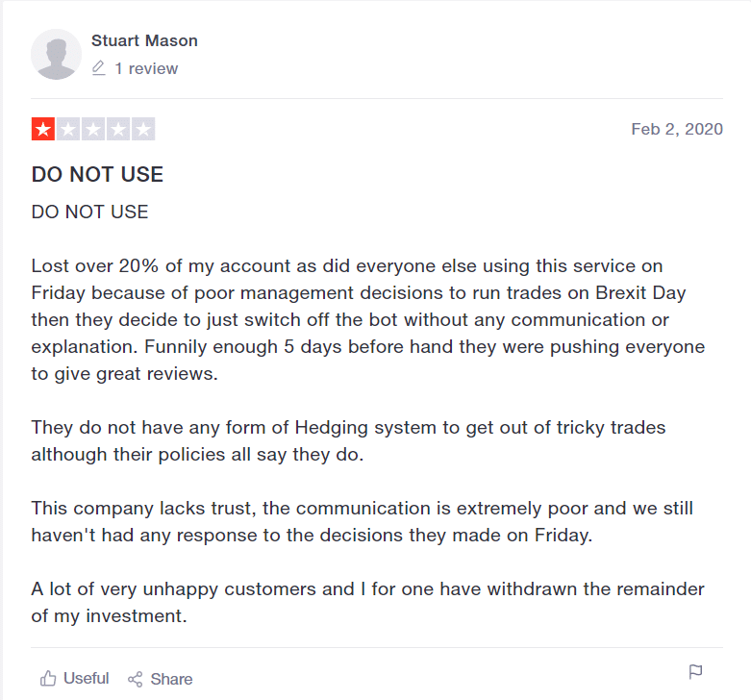Screen dimensions: 751x700
Task: Click the Feb 2, 2020 review date
Action: 677,129
